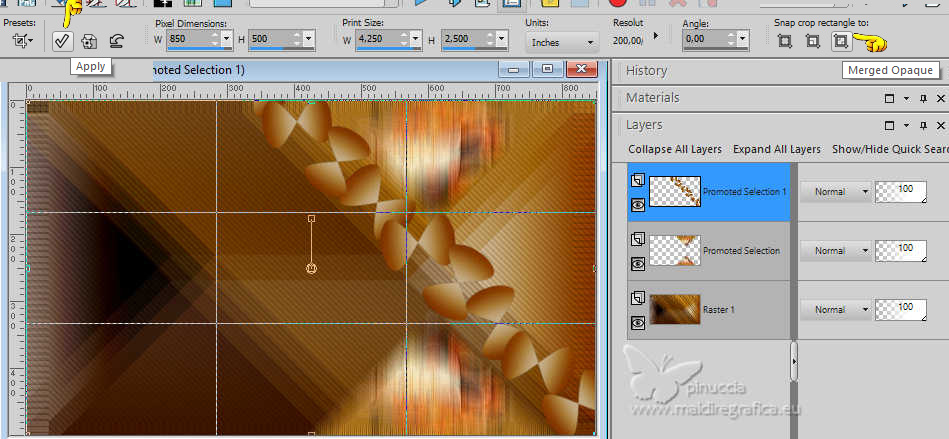Click link icon on Raster 1 layer
The width and height of the screenshot is (949, 439).
pyautogui.click(x=638, y=298)
